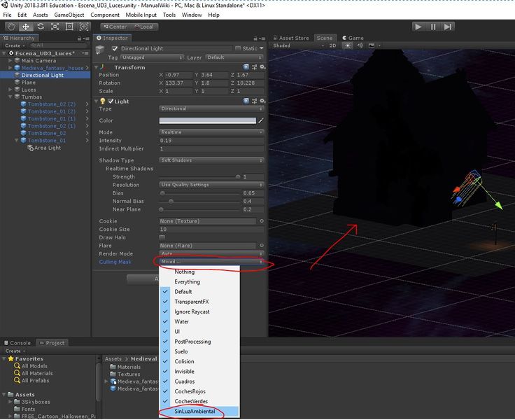Switch to the Console tab
The height and width of the screenshot is (420, 515).
point(17,343)
